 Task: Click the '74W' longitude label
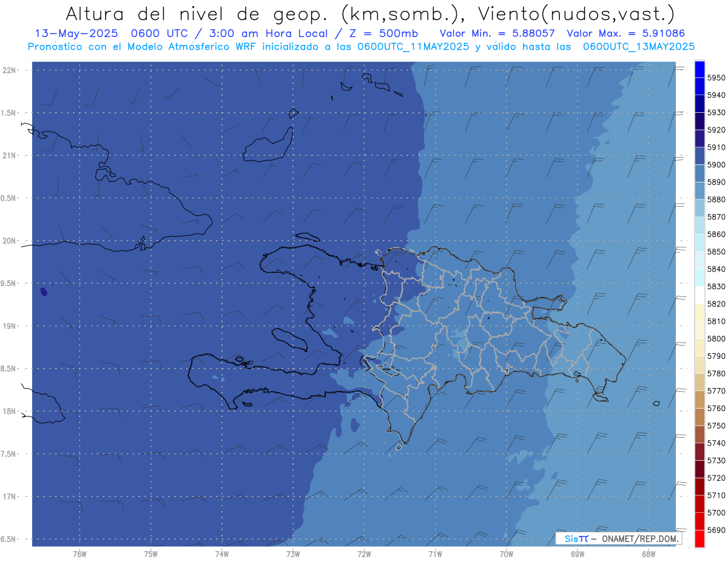(221, 554)
